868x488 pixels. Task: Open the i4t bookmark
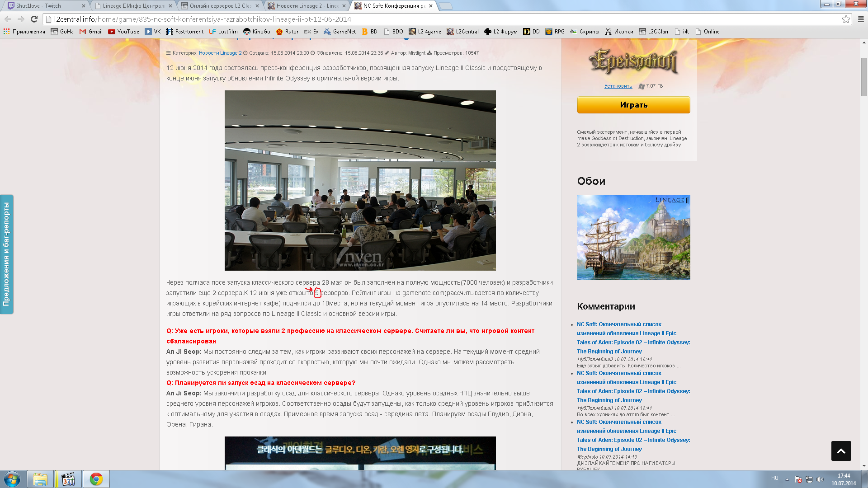pyautogui.click(x=682, y=32)
